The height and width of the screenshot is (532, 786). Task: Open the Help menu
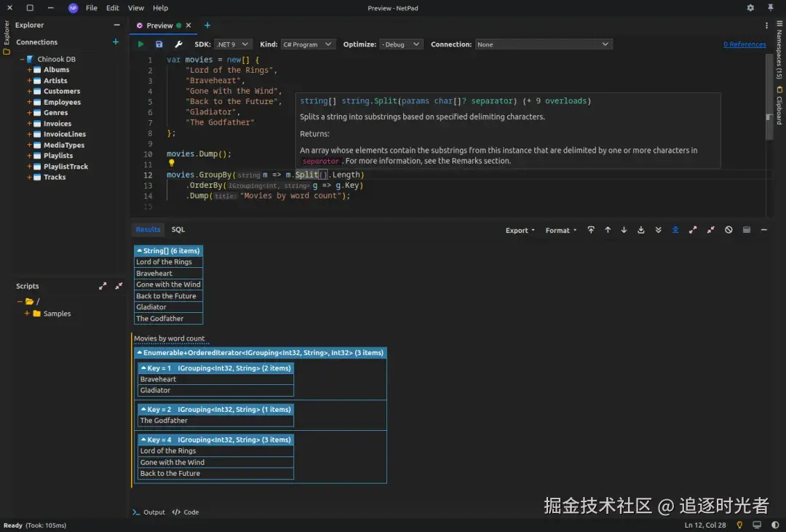coord(160,8)
